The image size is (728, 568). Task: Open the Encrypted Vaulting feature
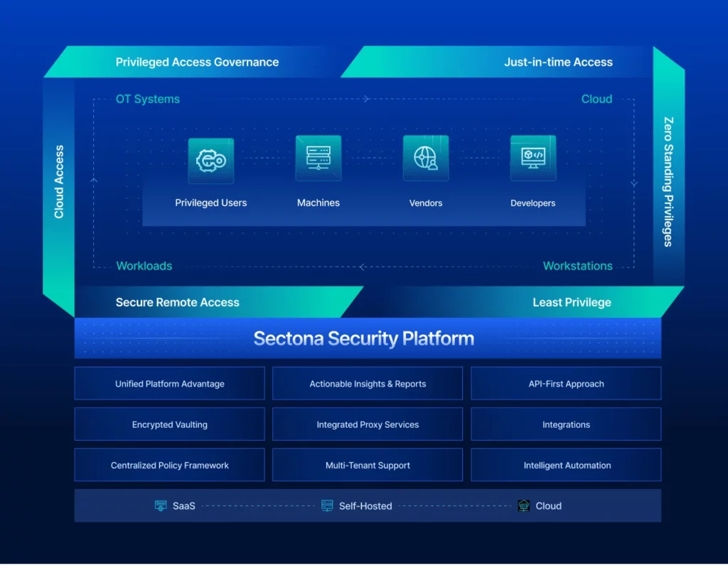point(169,424)
